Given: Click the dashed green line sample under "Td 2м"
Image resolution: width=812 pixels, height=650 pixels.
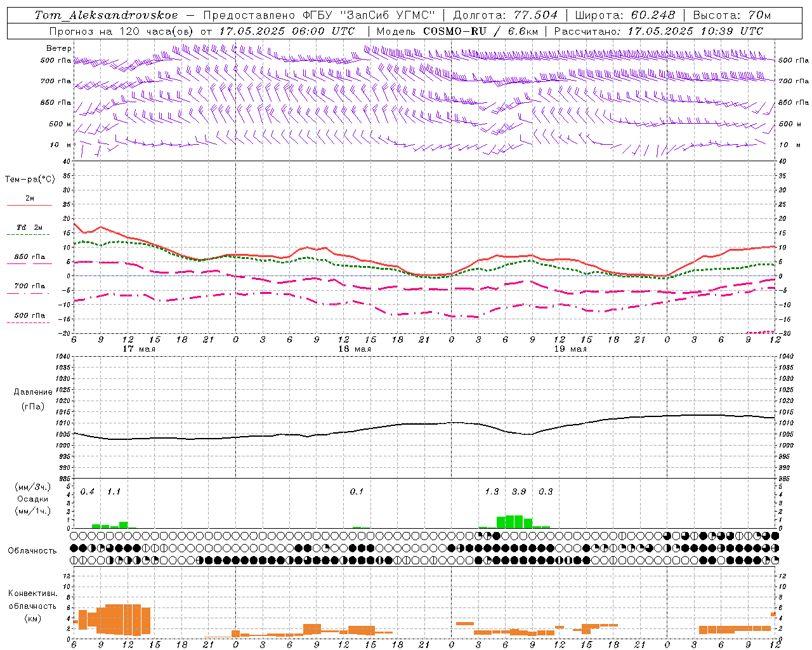Looking at the screenshot, I should [28, 235].
